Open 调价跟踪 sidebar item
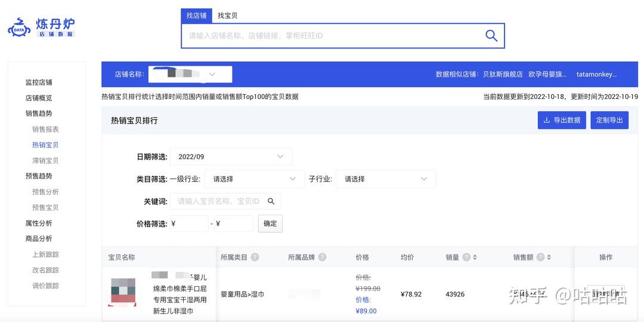 pos(45,286)
